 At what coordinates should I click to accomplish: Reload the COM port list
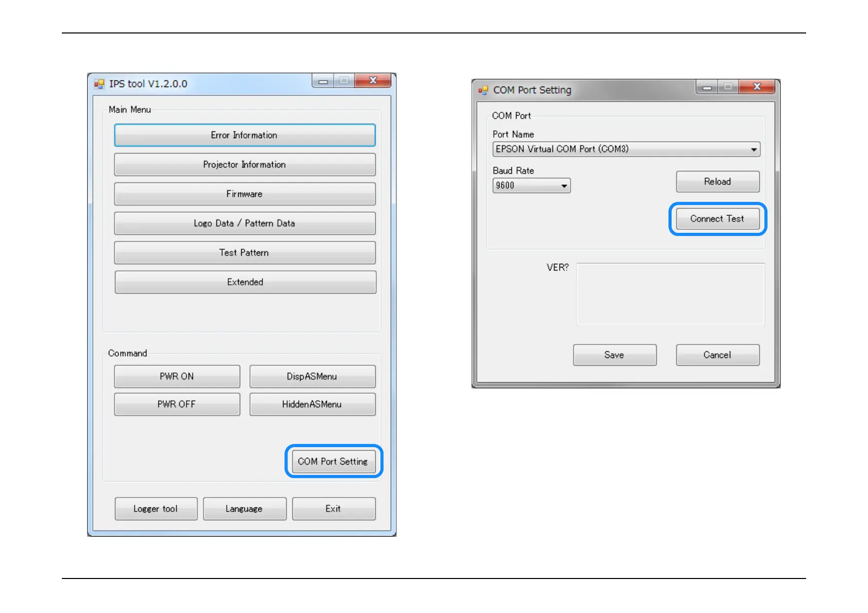point(717,181)
